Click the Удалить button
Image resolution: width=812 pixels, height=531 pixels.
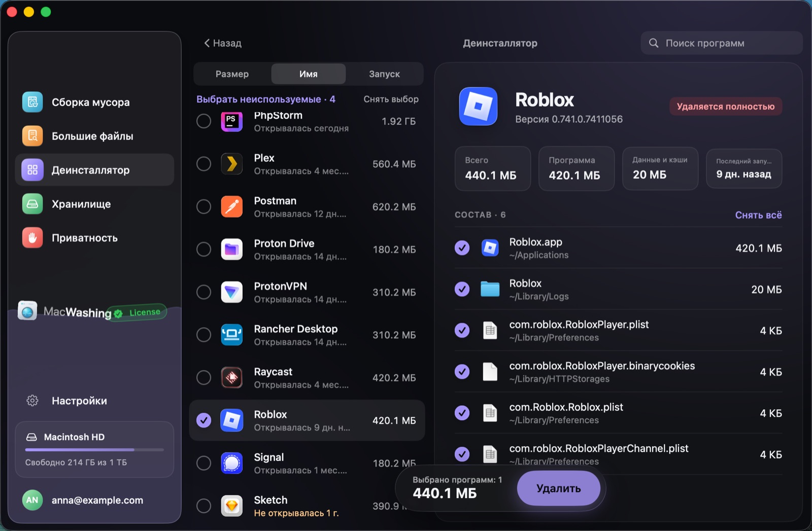tap(559, 488)
